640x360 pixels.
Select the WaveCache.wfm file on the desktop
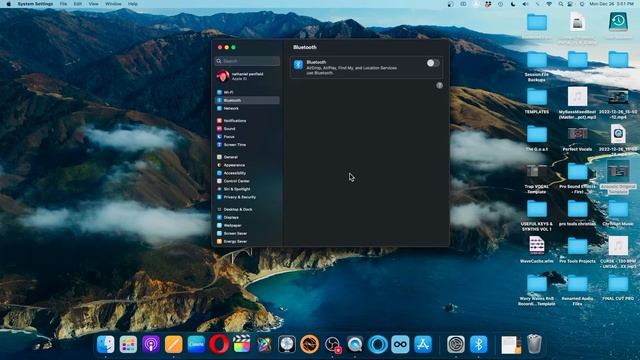coord(537,250)
